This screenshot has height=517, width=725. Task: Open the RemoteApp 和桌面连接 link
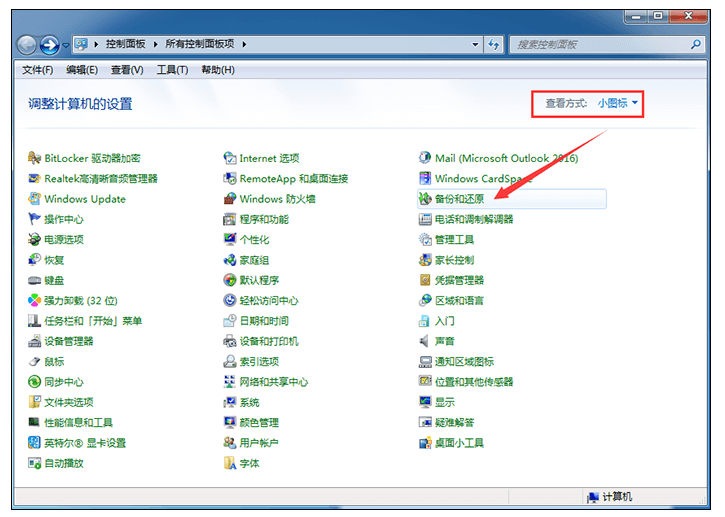coord(294,178)
